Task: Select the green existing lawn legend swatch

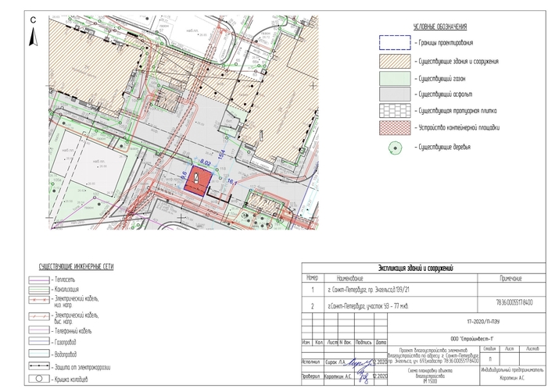Action: (395, 78)
